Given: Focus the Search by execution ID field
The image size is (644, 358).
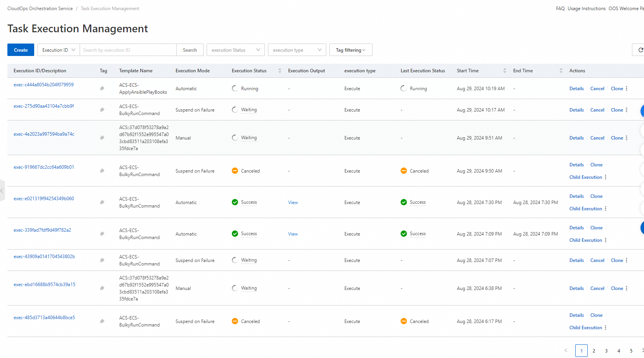Looking at the screenshot, I should [x=128, y=50].
